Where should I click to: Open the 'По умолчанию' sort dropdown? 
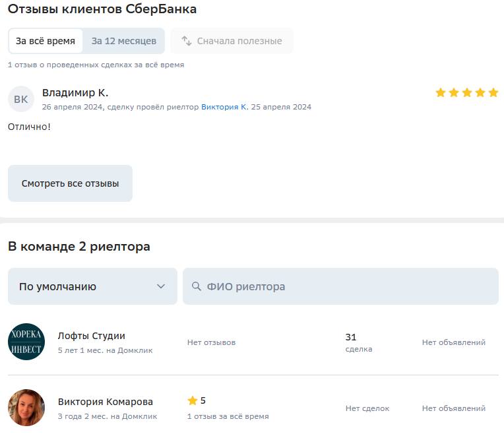point(92,286)
